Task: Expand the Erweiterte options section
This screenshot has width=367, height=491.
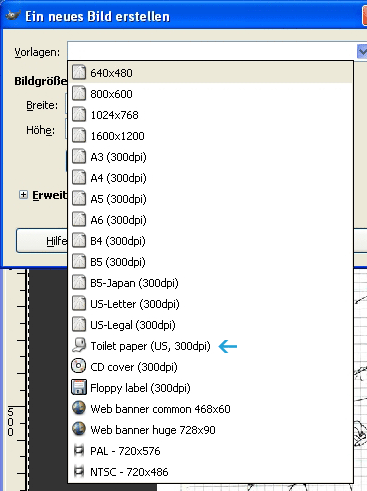Action: tap(23, 195)
